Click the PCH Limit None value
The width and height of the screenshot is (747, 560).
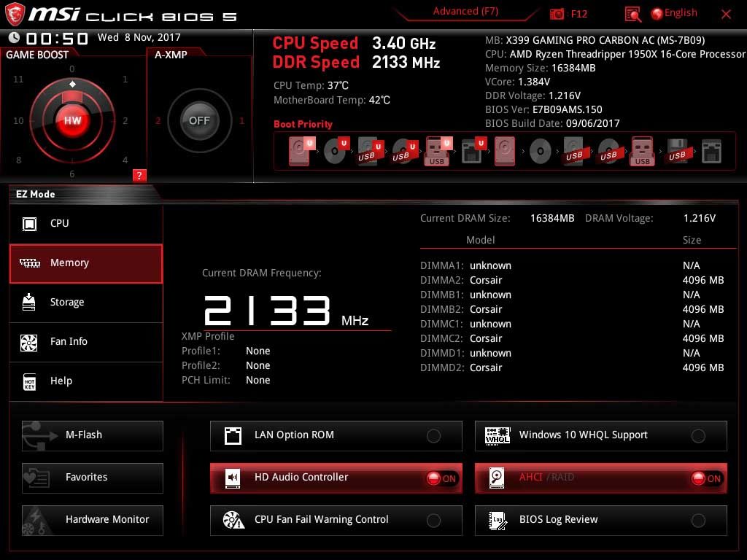tap(258, 380)
